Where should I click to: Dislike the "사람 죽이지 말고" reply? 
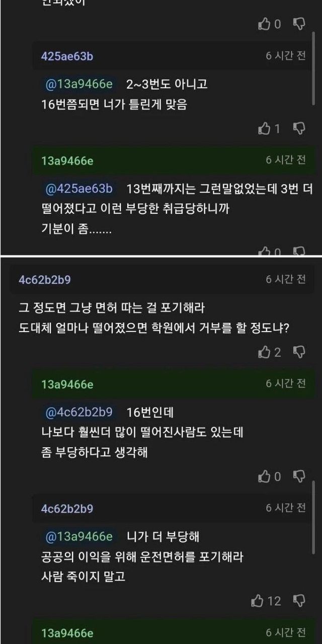299,600
